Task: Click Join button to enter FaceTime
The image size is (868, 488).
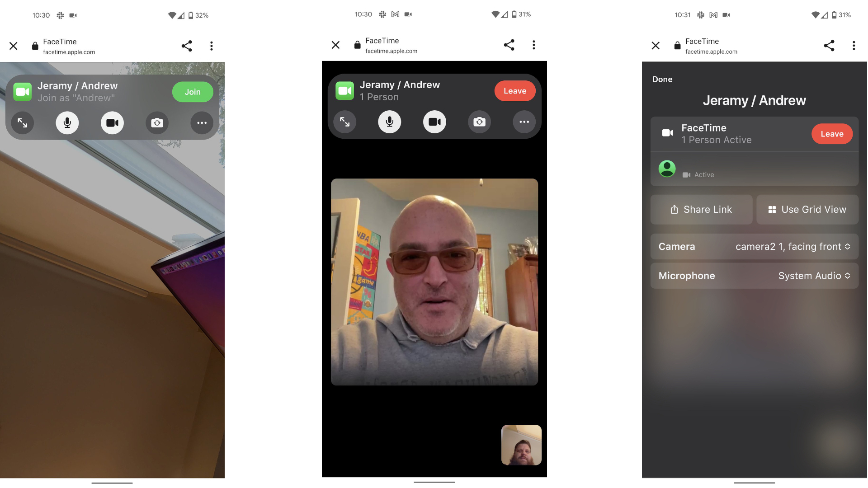Action: pos(192,91)
